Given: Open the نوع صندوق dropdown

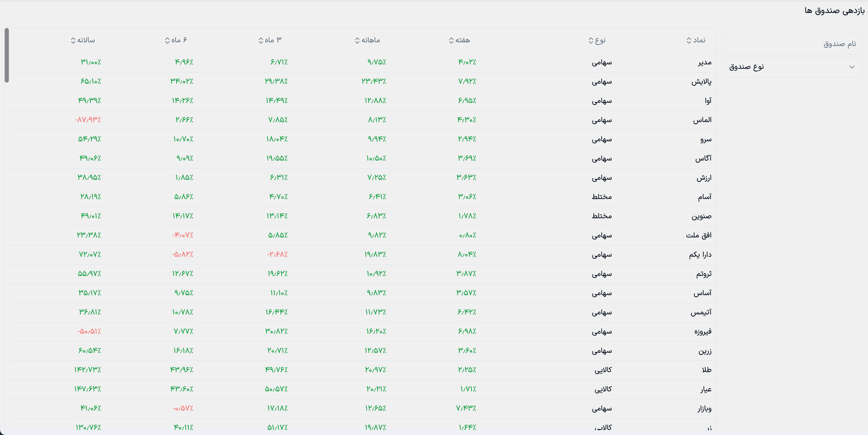Looking at the screenshot, I should tap(792, 67).
